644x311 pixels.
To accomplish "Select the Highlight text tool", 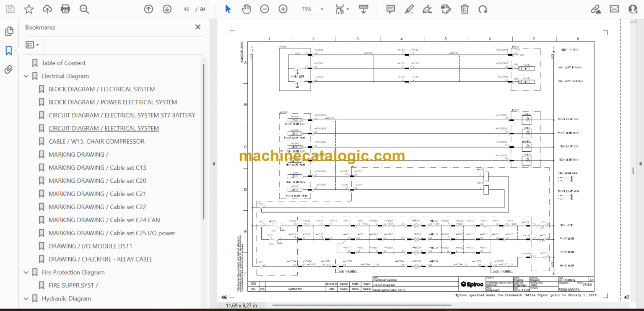I will (409, 9).
